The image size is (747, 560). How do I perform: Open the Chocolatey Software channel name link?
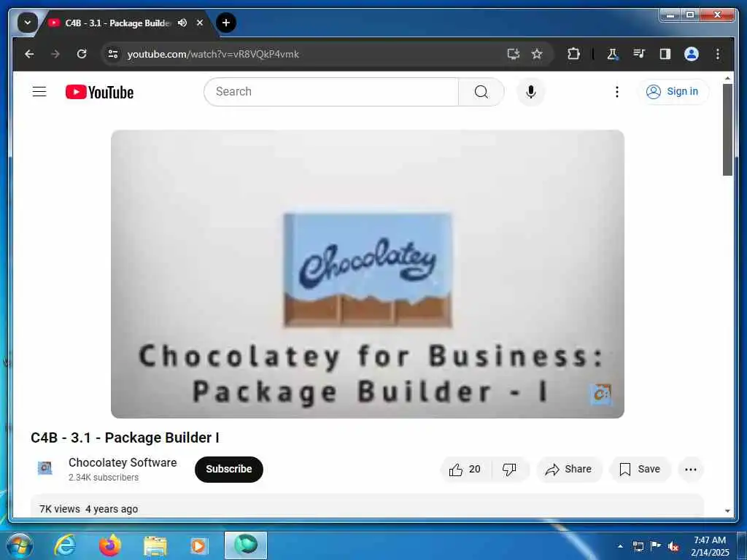pos(123,462)
